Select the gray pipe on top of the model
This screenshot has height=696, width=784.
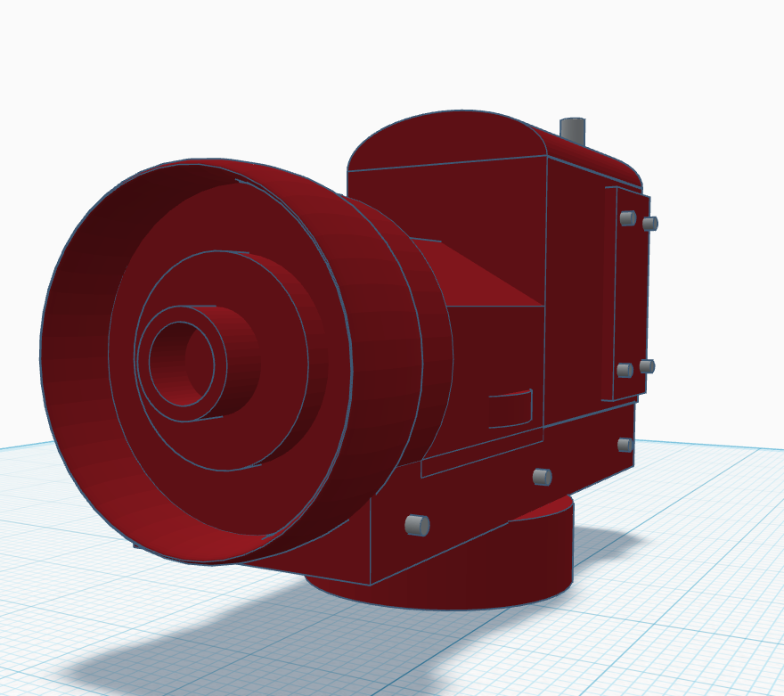[x=573, y=131]
